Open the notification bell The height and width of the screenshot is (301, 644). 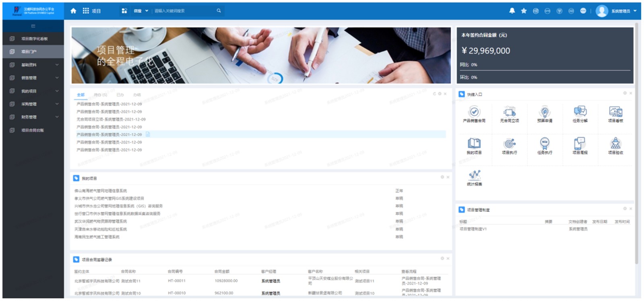click(x=512, y=11)
